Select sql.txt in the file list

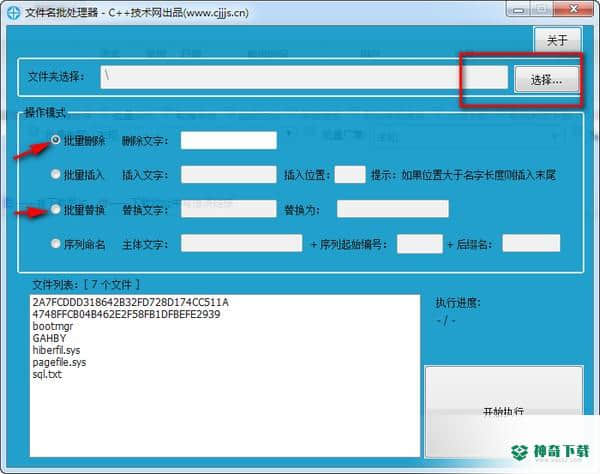[47, 374]
